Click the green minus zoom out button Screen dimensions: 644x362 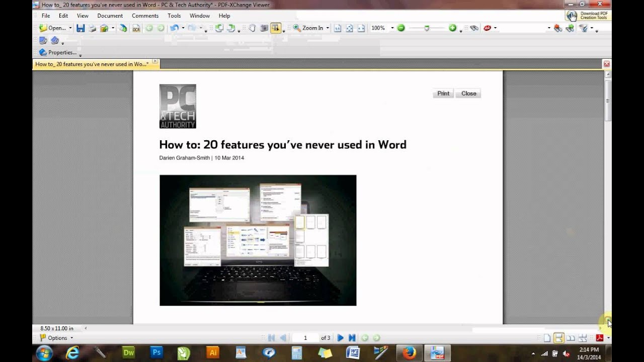click(401, 28)
